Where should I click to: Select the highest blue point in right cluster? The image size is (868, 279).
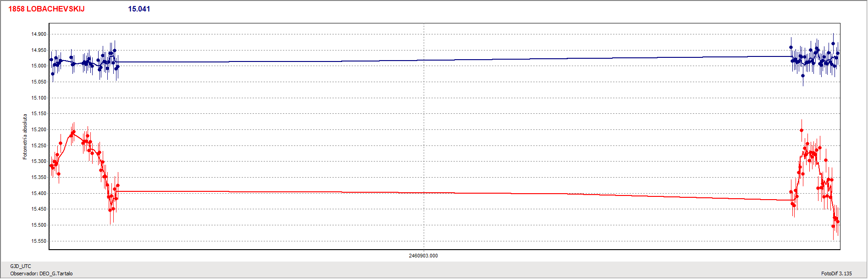click(833, 44)
